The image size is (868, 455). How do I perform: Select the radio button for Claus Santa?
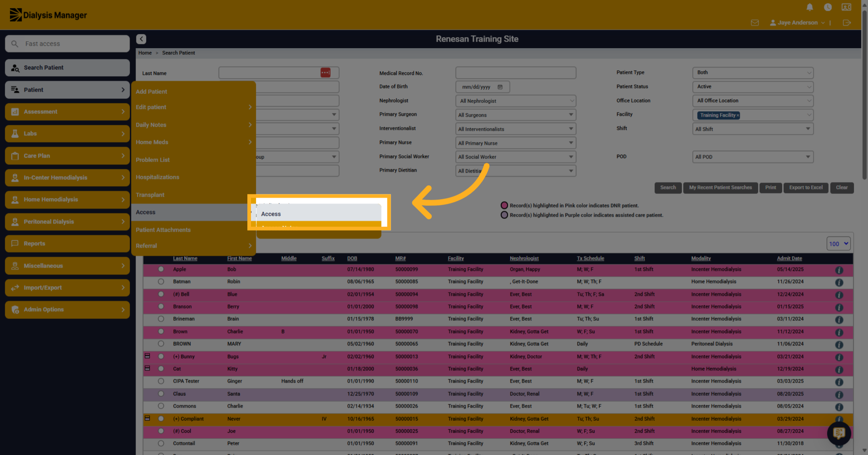(x=161, y=394)
